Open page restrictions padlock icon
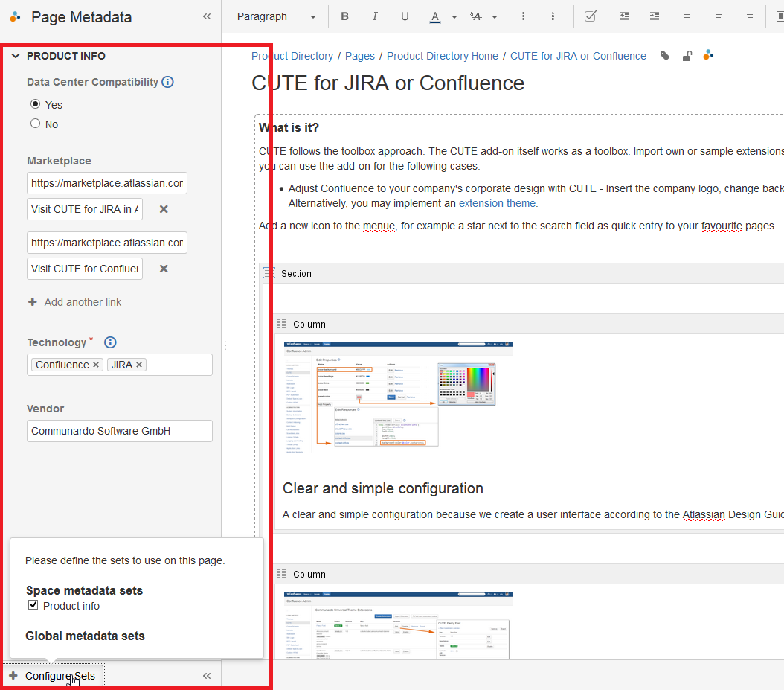The image size is (784, 690). pyautogui.click(x=687, y=56)
